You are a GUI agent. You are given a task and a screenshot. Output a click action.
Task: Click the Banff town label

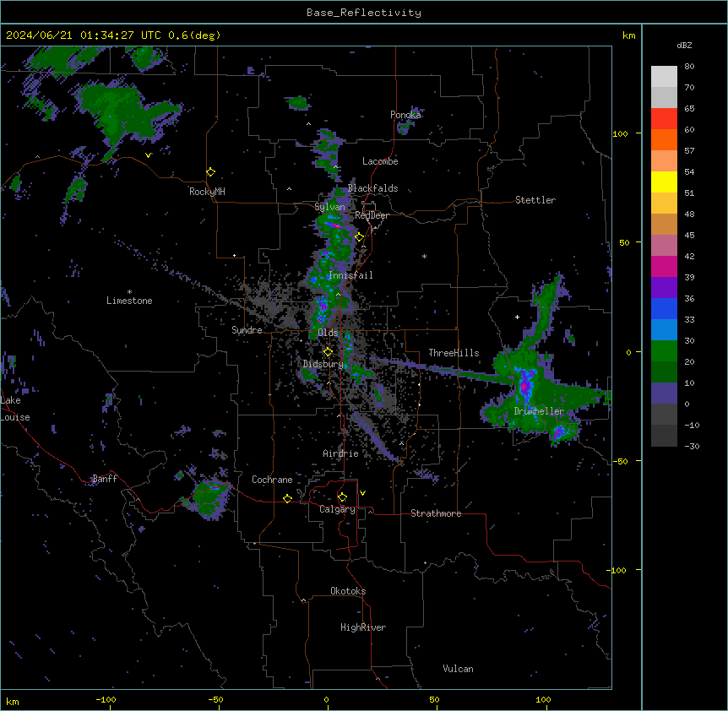tap(105, 479)
